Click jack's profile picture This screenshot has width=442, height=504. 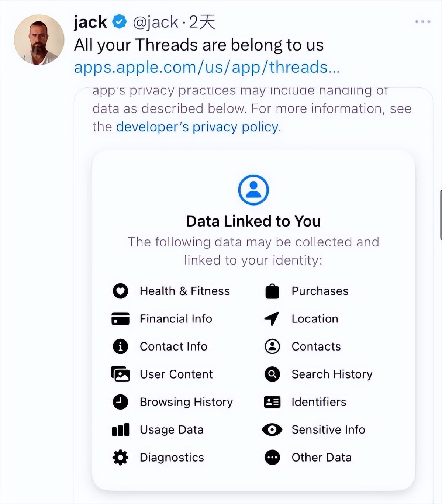tap(39, 40)
